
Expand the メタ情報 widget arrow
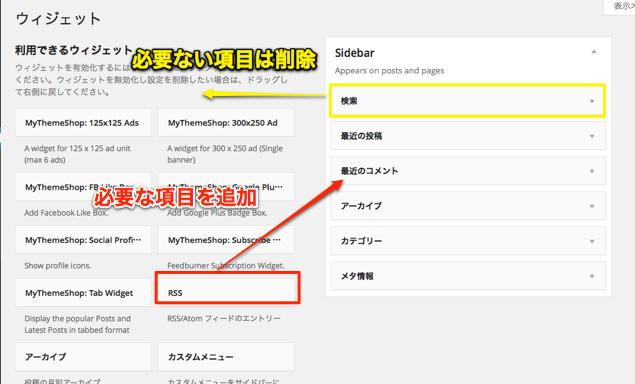(x=592, y=276)
